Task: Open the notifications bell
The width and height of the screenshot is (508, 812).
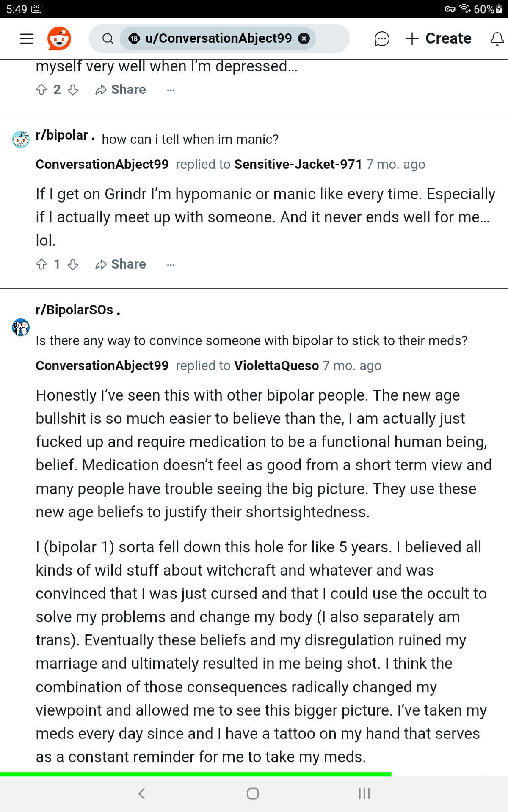Action: pos(497,38)
